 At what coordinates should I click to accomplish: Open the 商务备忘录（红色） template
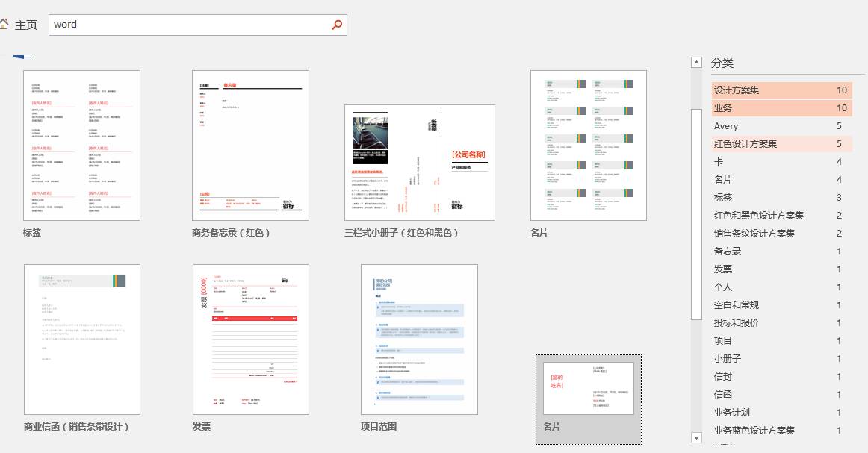[x=251, y=145]
